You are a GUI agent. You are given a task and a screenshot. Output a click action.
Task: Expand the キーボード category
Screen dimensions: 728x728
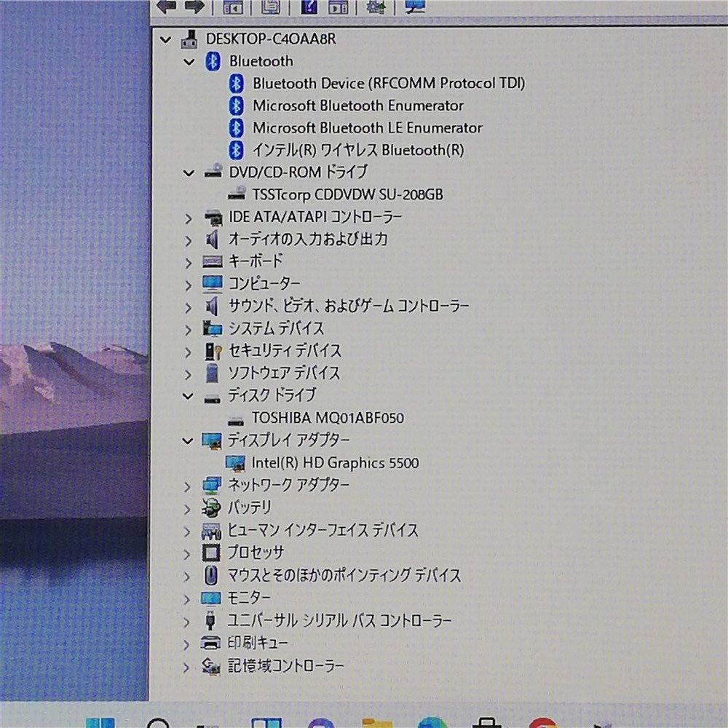[x=189, y=262]
